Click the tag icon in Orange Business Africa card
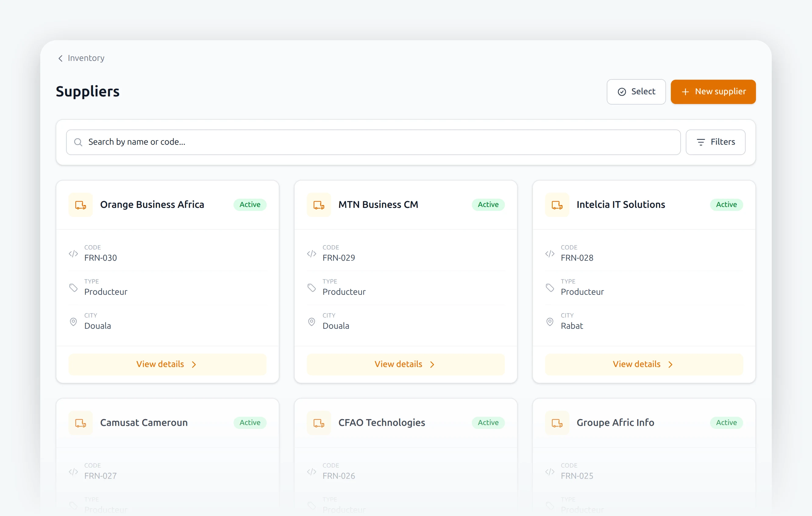This screenshot has height=516, width=812. 73,288
